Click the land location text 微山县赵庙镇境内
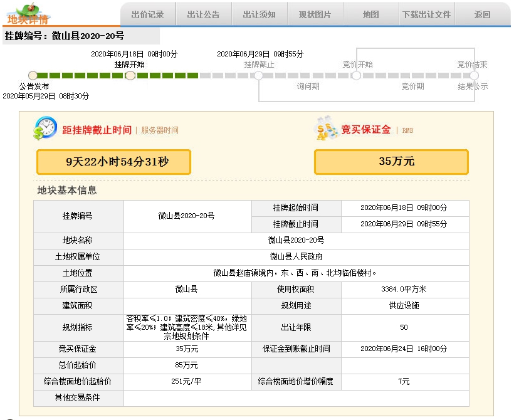Screen dimensions: 514x420 click(243, 273)
